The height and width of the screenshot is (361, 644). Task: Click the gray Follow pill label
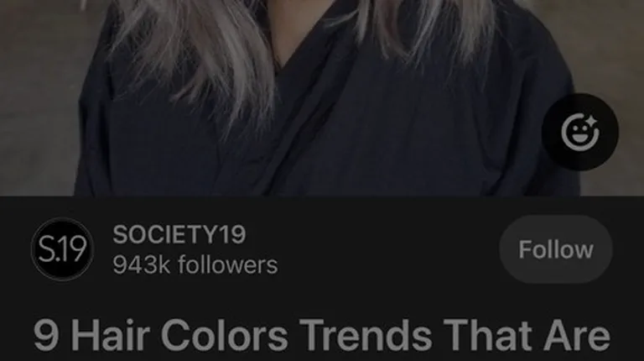(556, 249)
